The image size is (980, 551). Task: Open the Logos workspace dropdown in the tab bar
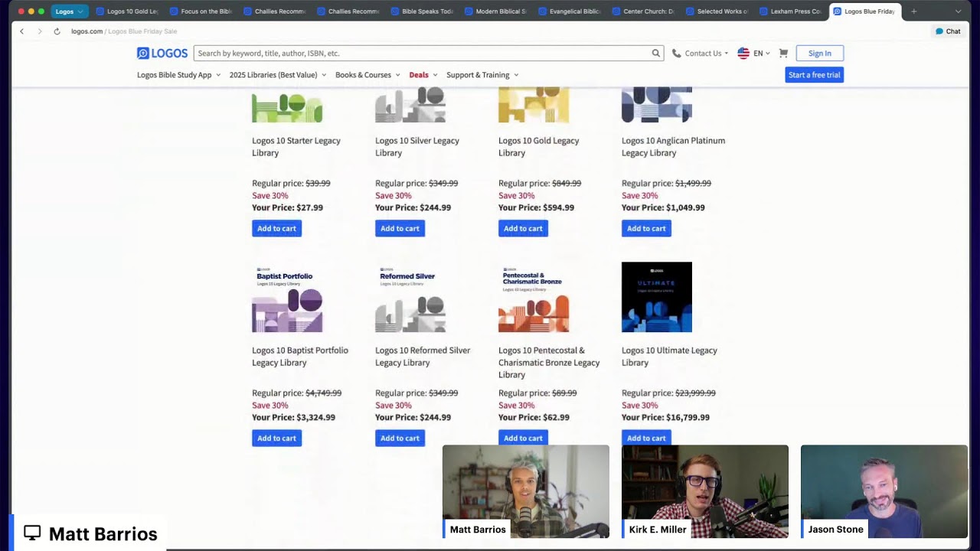[x=70, y=11]
